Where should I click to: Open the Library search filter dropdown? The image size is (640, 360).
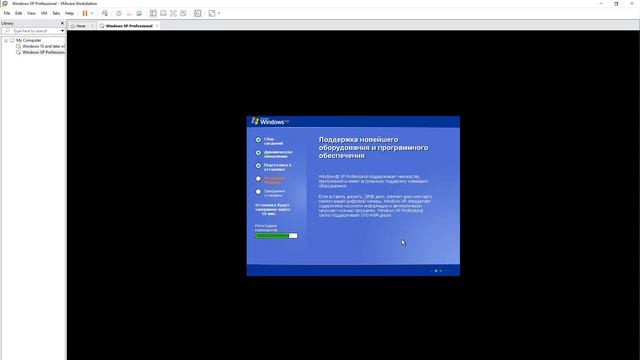pyautogui.click(x=62, y=31)
